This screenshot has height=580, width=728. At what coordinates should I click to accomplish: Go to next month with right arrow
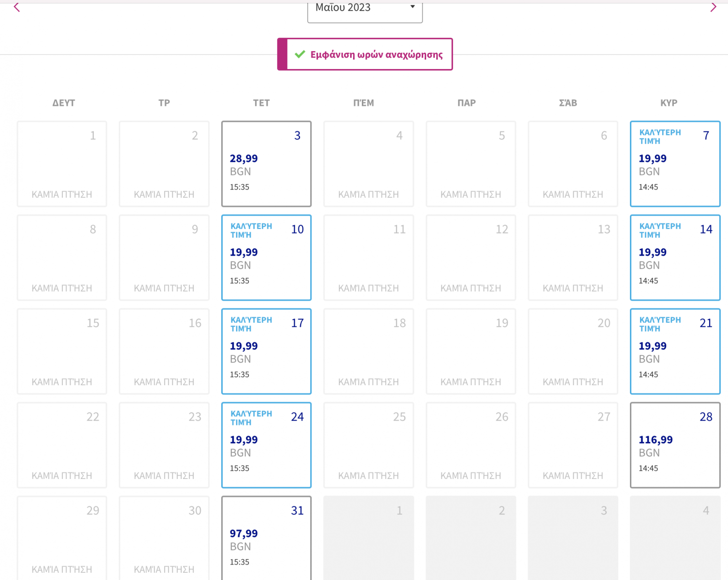tap(713, 7)
